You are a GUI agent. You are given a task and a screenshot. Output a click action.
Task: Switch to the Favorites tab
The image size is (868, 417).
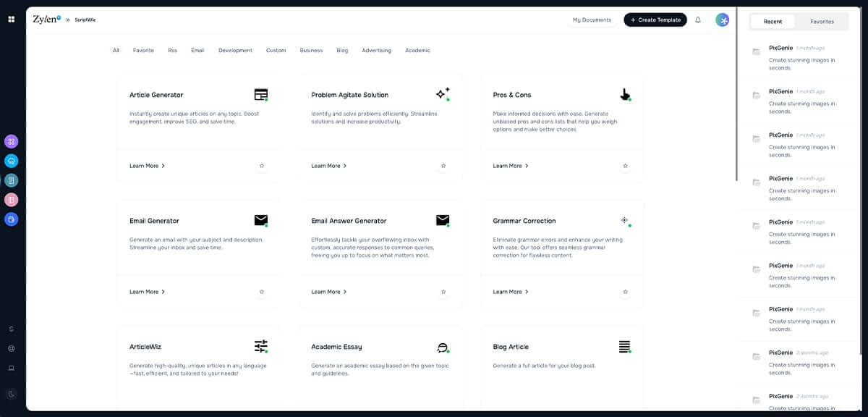coord(822,22)
